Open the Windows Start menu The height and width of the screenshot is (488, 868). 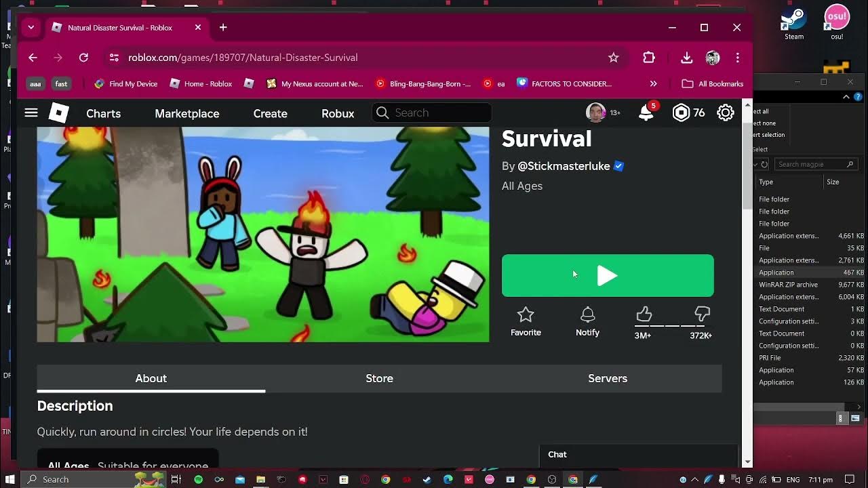pyautogui.click(x=10, y=479)
